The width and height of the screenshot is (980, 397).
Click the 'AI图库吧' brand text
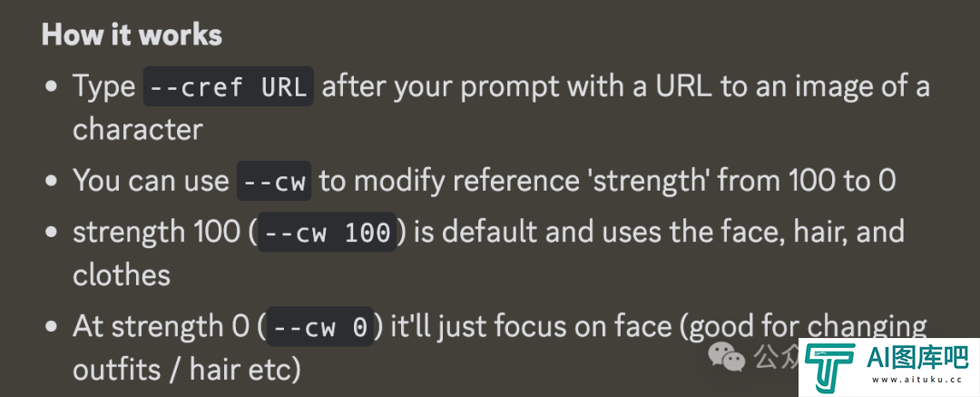point(917,357)
